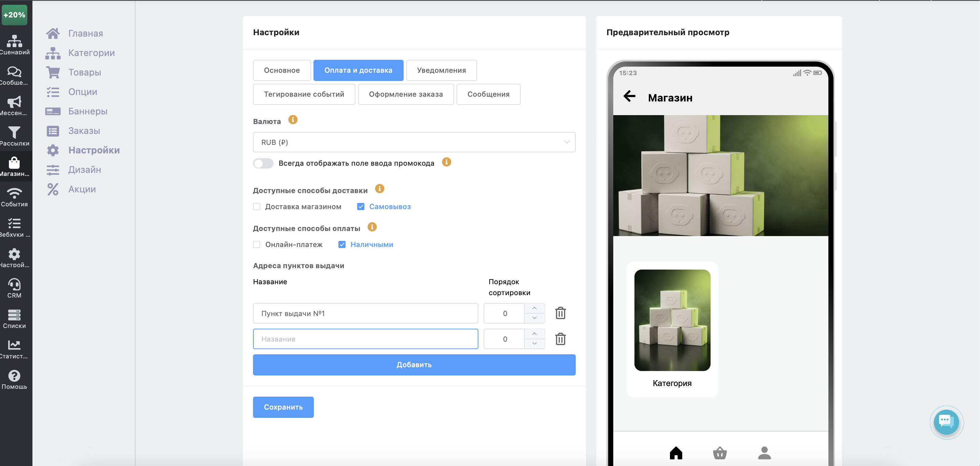
Task: Click the Добавить button
Action: click(414, 365)
